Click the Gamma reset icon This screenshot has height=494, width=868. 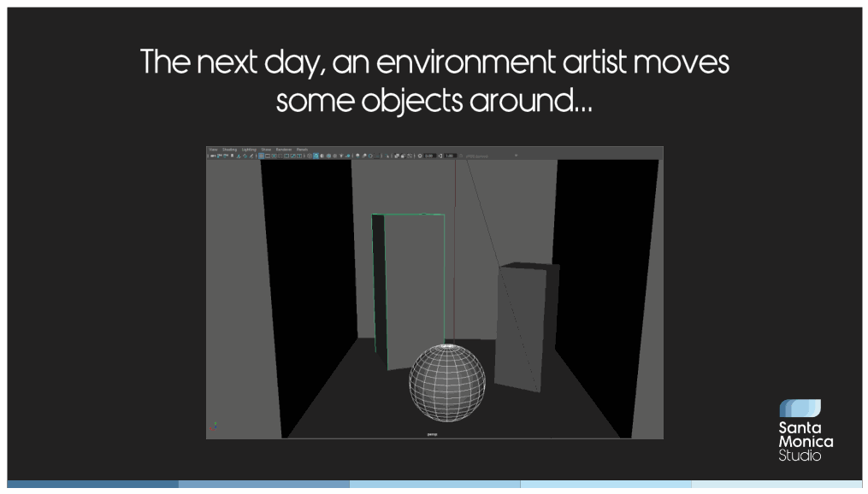pyautogui.click(x=440, y=156)
